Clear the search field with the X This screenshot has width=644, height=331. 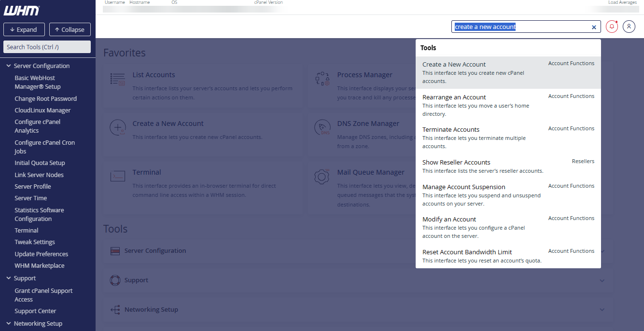[594, 27]
